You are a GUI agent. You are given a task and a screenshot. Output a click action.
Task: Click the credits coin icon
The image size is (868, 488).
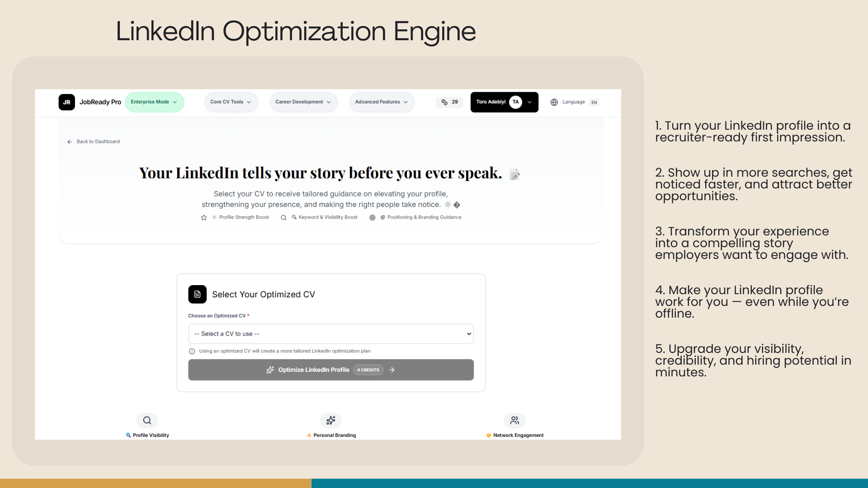444,102
